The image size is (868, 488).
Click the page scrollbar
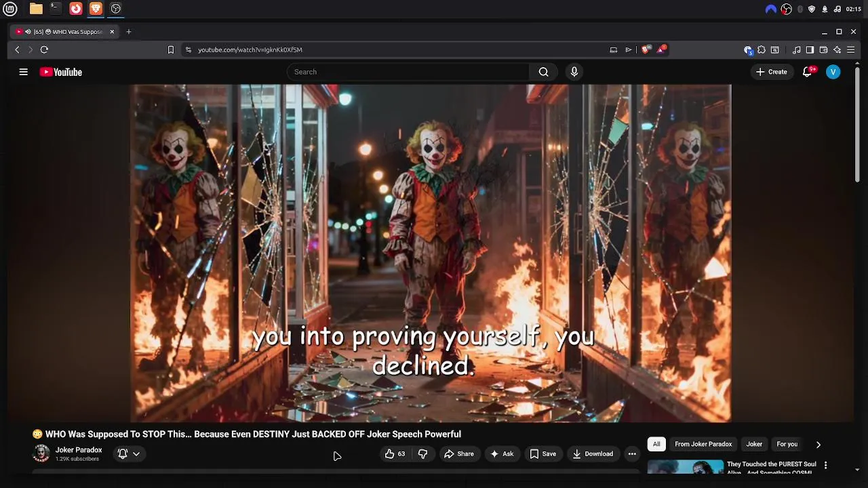coord(858,124)
